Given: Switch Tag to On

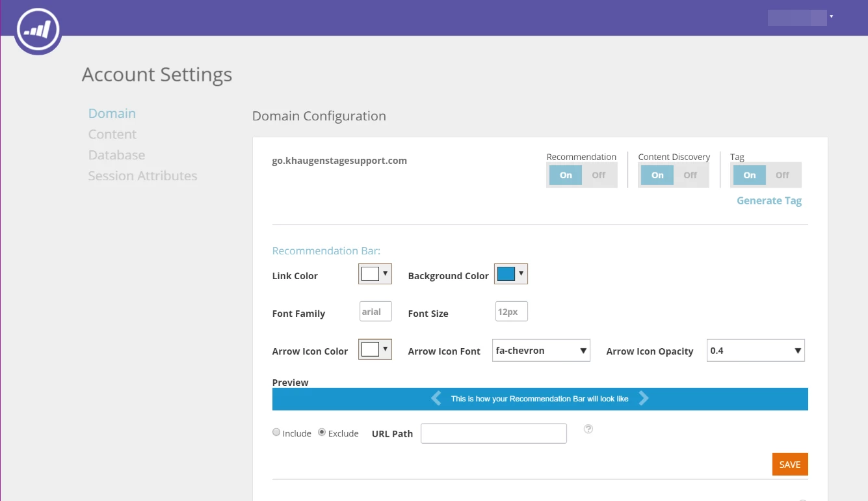Looking at the screenshot, I should (x=750, y=175).
